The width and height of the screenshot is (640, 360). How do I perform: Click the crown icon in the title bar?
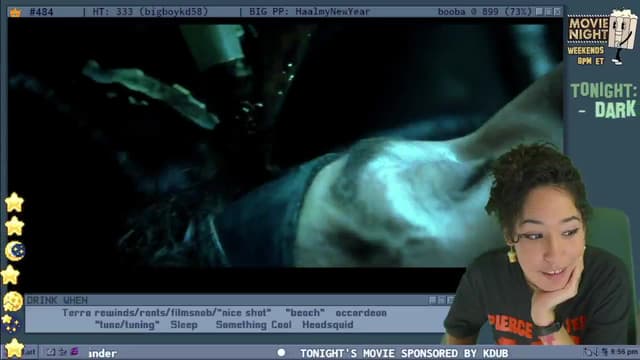(x=15, y=12)
